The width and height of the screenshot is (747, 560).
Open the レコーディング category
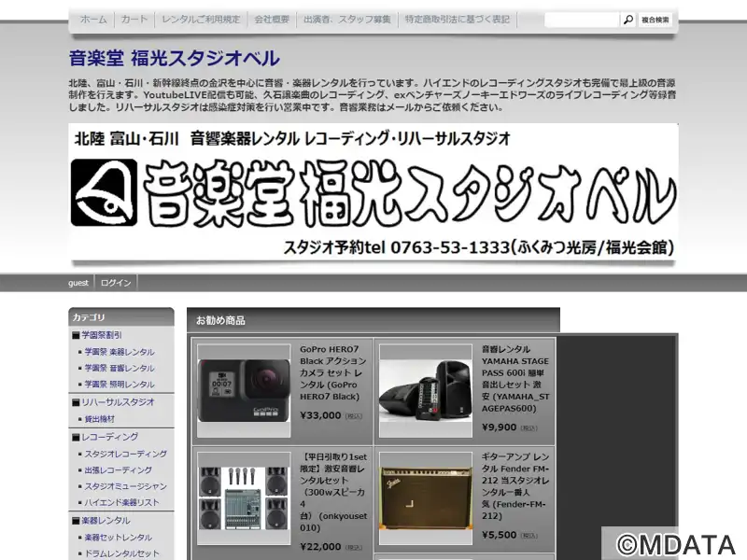(109, 437)
